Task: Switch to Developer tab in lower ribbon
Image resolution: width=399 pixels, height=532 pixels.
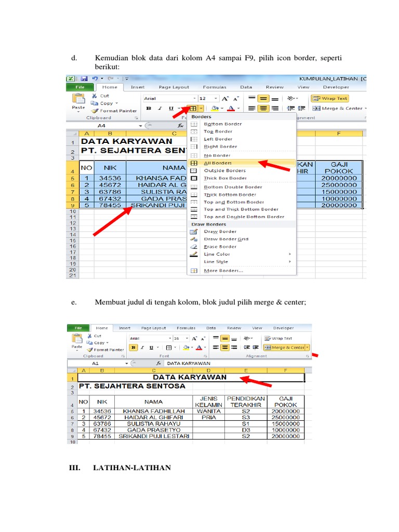Action: [x=283, y=328]
